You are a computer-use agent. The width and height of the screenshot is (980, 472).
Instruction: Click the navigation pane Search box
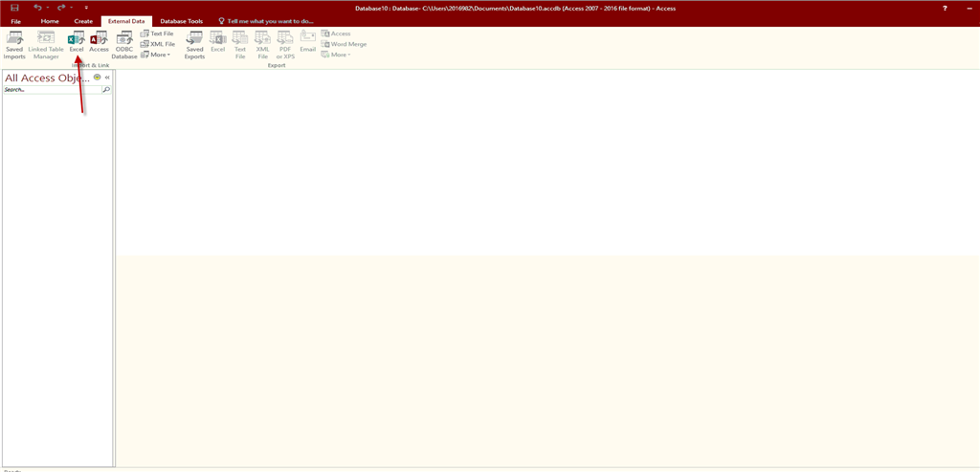52,90
